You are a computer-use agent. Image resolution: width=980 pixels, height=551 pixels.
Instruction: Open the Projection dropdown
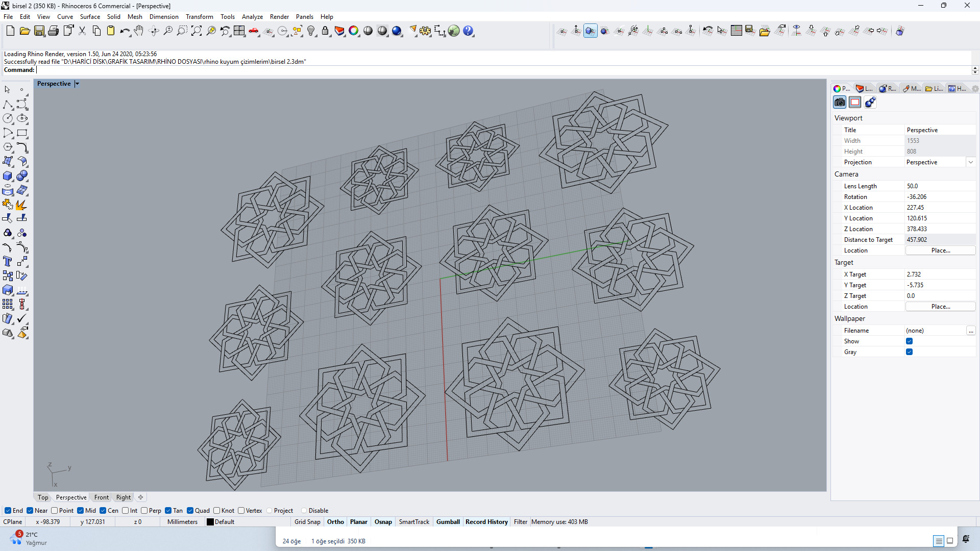[x=971, y=162]
